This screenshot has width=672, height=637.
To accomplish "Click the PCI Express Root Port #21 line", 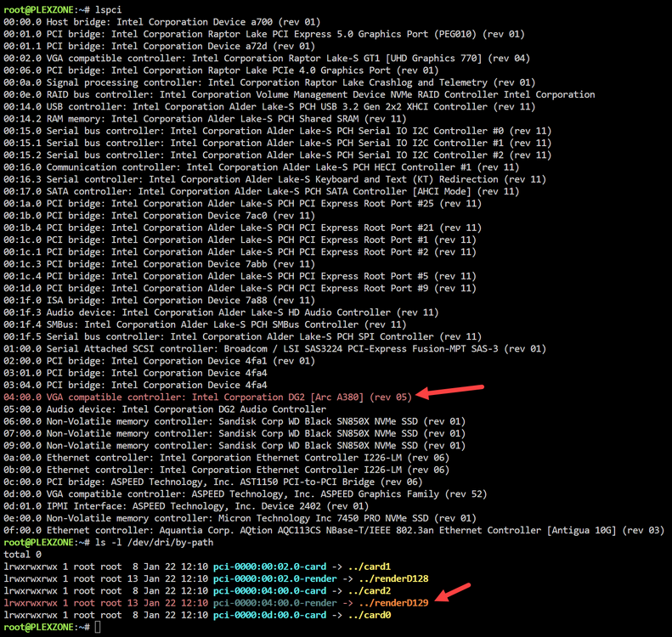I will click(x=243, y=228).
